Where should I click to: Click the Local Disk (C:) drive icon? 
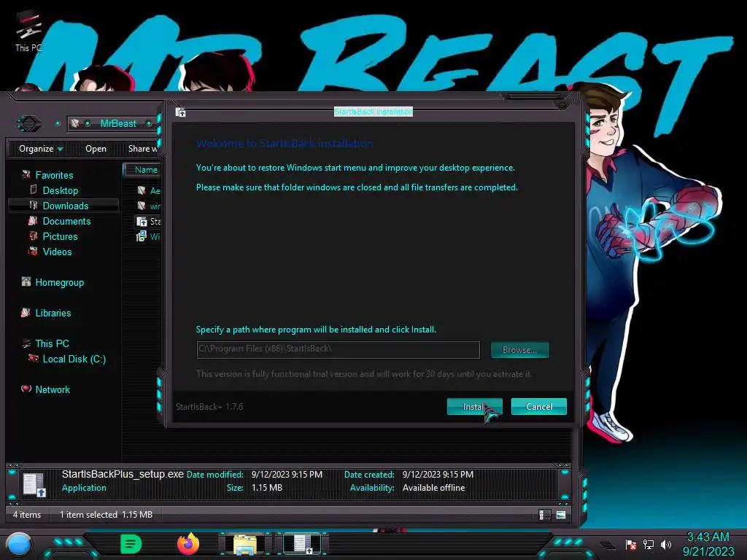pos(34,358)
